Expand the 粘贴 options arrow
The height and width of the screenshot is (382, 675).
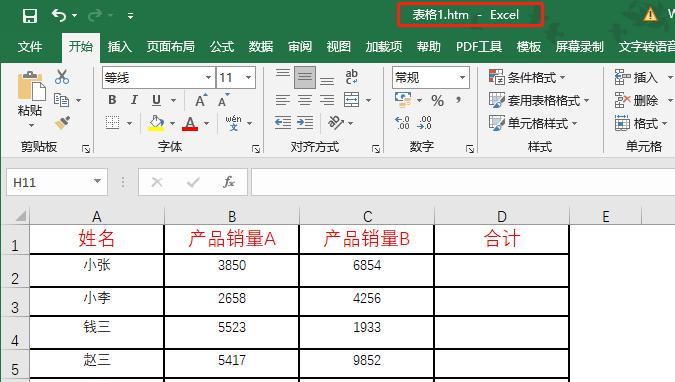pyautogui.click(x=31, y=125)
